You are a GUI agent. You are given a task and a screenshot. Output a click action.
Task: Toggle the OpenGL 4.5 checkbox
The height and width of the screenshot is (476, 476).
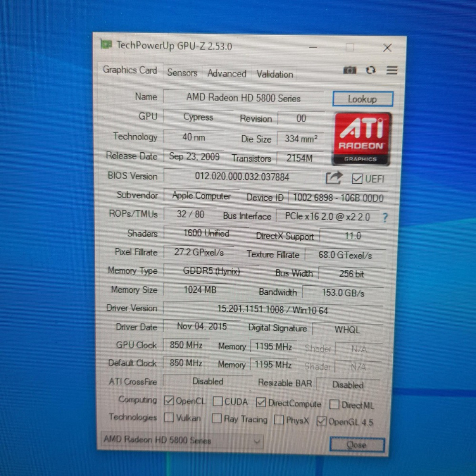coord(321,420)
